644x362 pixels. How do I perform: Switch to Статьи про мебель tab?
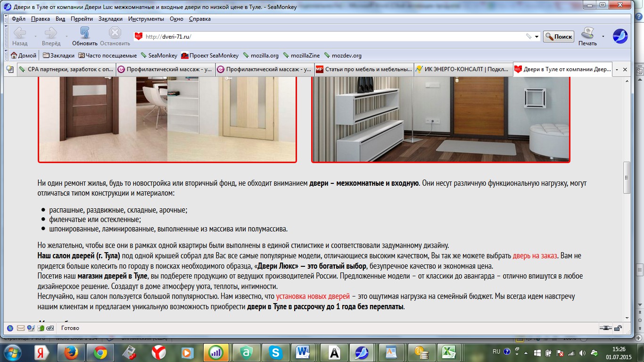pos(363,69)
